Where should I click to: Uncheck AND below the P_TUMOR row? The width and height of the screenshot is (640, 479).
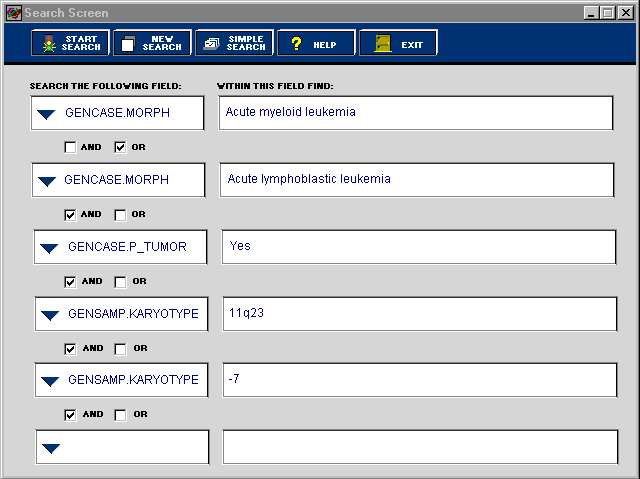click(x=70, y=282)
